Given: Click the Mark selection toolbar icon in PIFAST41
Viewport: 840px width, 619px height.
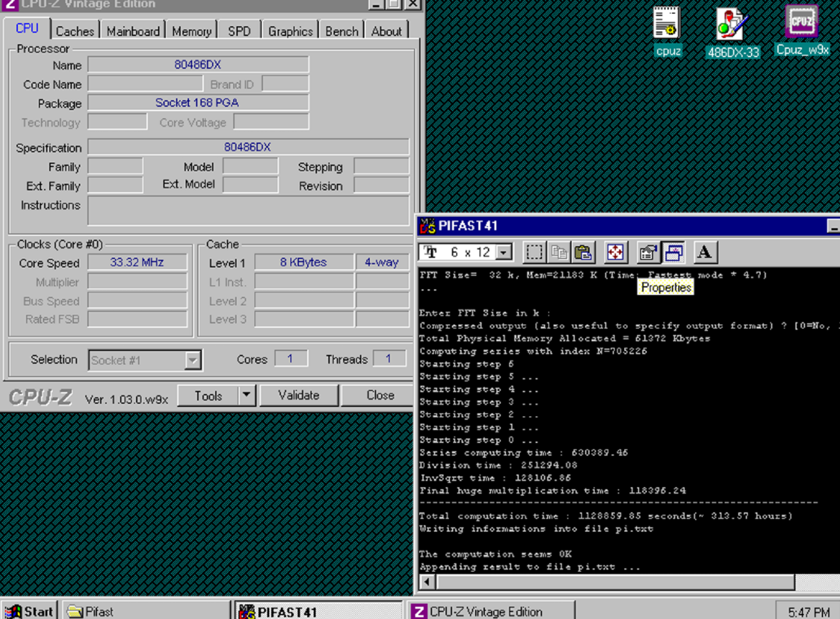Looking at the screenshot, I should tap(534, 253).
